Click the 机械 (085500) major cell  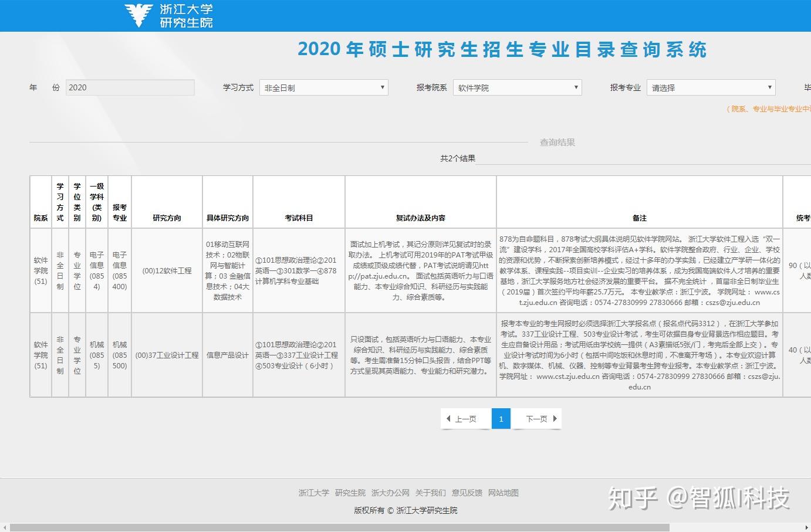click(120, 355)
